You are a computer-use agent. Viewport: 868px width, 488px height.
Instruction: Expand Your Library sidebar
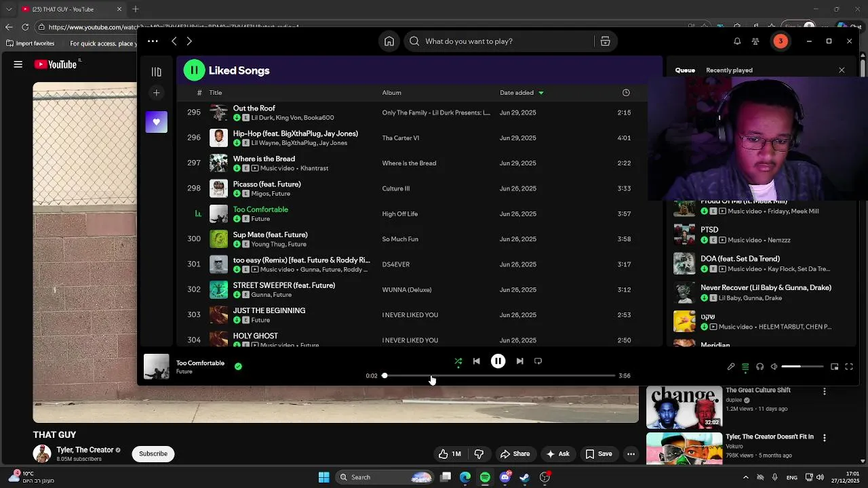157,72
